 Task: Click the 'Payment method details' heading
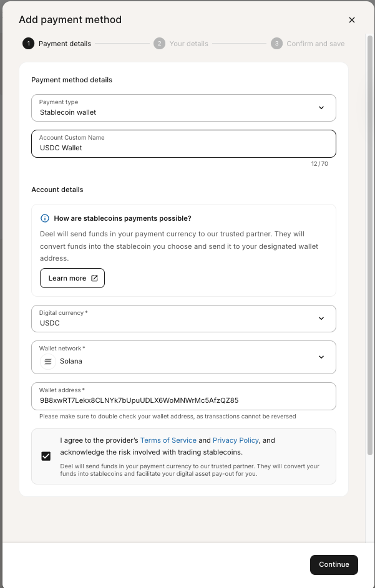[x=72, y=80]
